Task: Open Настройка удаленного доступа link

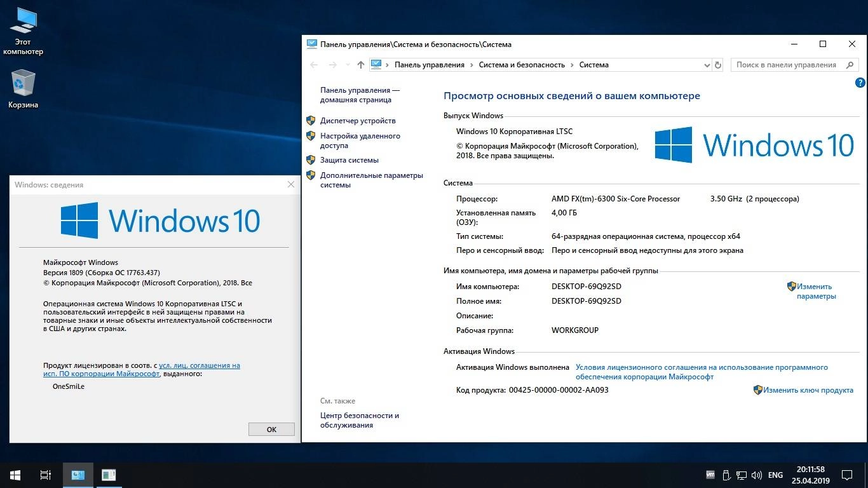Action: tap(360, 140)
